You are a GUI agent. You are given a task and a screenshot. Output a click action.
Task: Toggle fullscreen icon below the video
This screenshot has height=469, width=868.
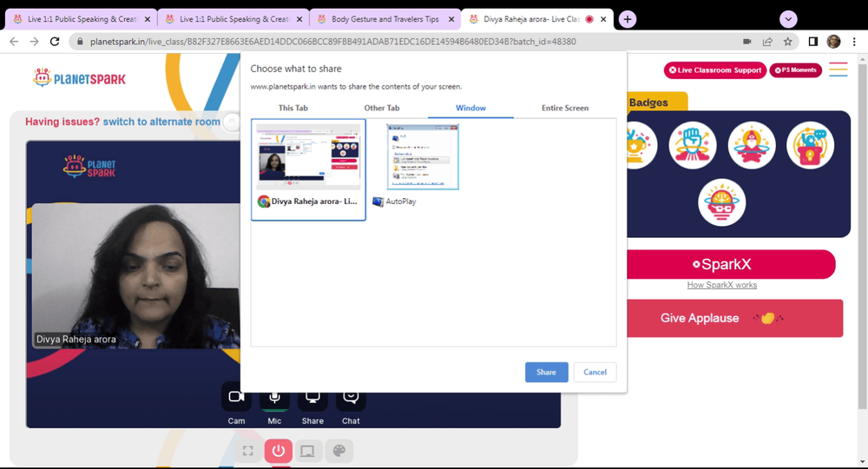click(x=248, y=451)
